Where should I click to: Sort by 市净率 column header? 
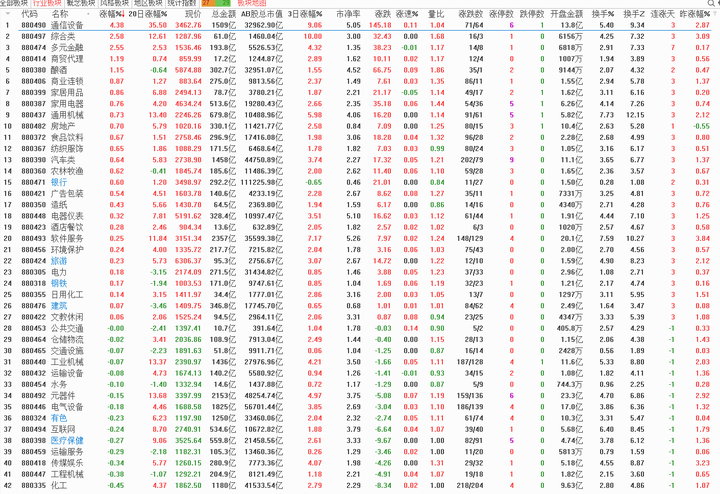(348, 14)
